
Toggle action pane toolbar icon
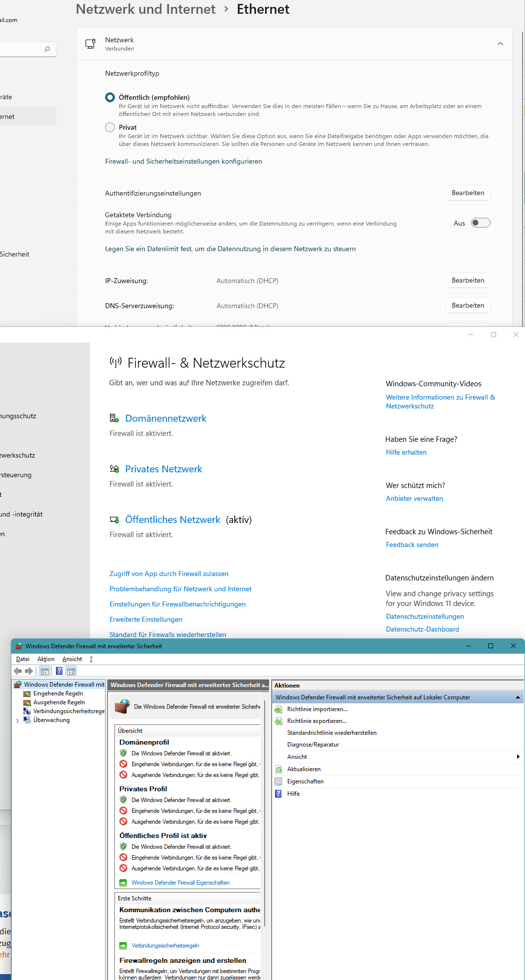coord(71,671)
